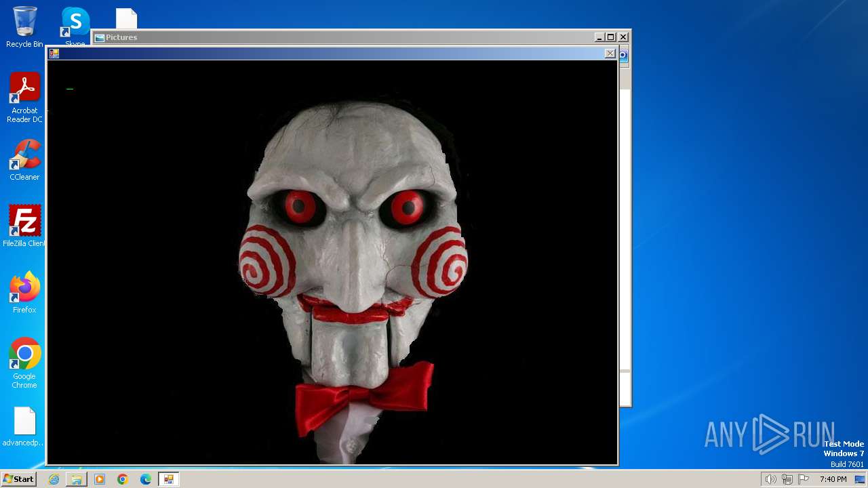Launch CCleaner desktop shortcut
This screenshot has height=488, width=868.
point(24,160)
